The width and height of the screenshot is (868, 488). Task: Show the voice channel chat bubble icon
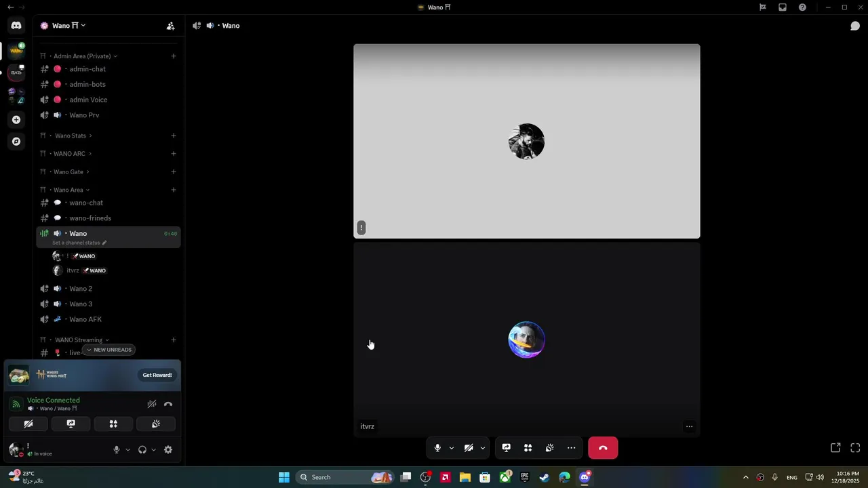click(x=855, y=26)
